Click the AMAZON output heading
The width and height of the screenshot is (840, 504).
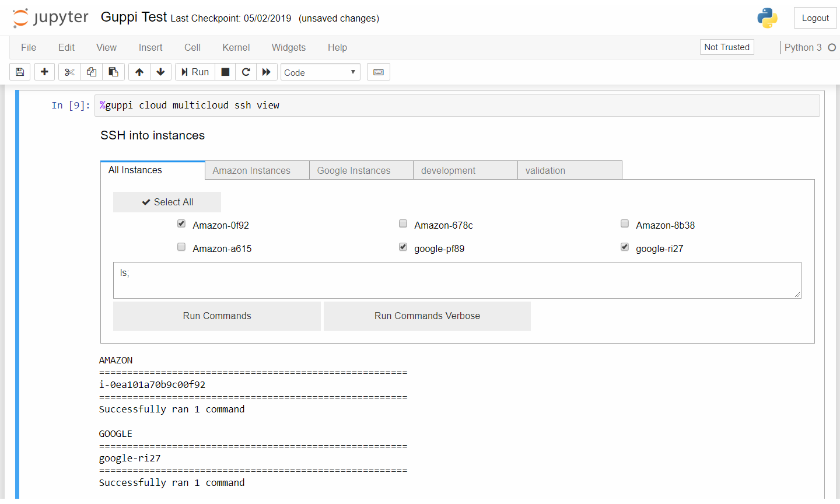click(116, 360)
